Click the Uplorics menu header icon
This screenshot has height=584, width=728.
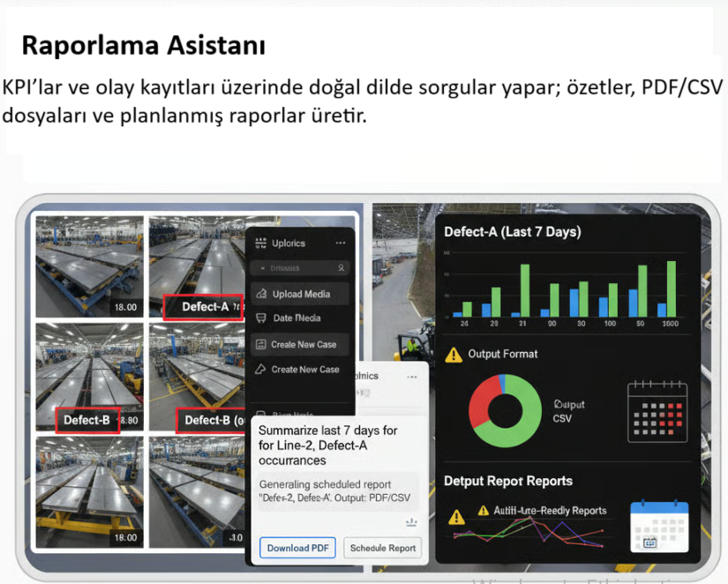tap(261, 243)
